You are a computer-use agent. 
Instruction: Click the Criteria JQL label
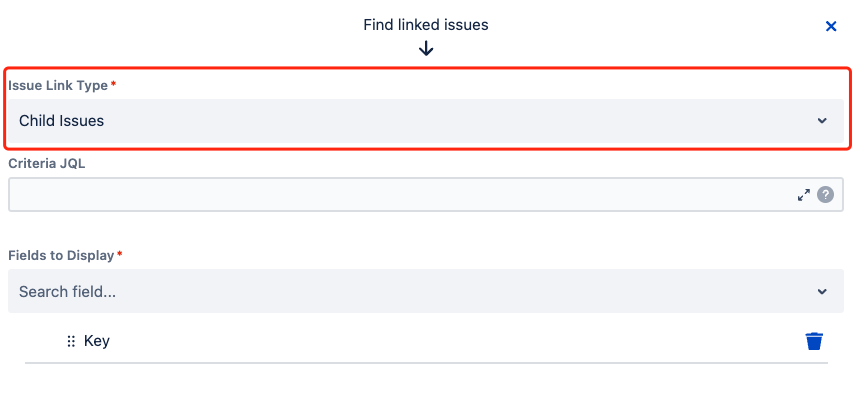[47, 164]
